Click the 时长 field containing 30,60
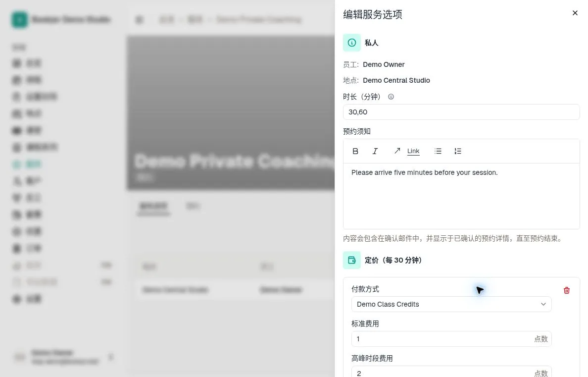 [x=461, y=112]
